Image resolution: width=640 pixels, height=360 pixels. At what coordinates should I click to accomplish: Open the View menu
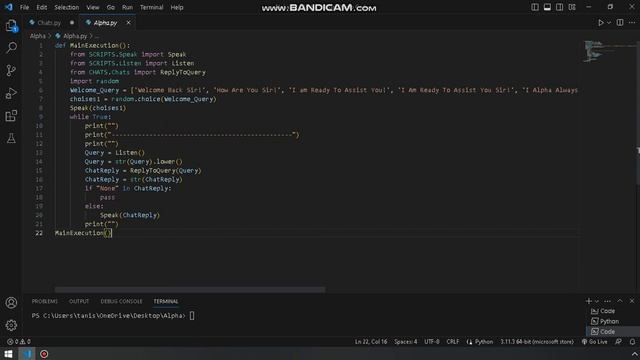click(x=93, y=7)
